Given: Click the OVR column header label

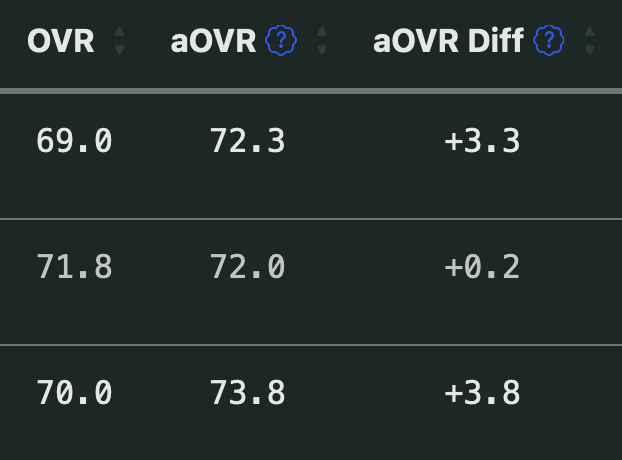Looking at the screenshot, I should pos(61,41).
